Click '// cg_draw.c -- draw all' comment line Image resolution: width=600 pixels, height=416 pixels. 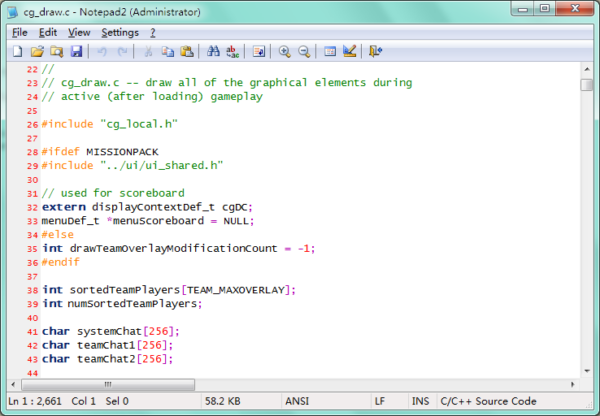227,83
